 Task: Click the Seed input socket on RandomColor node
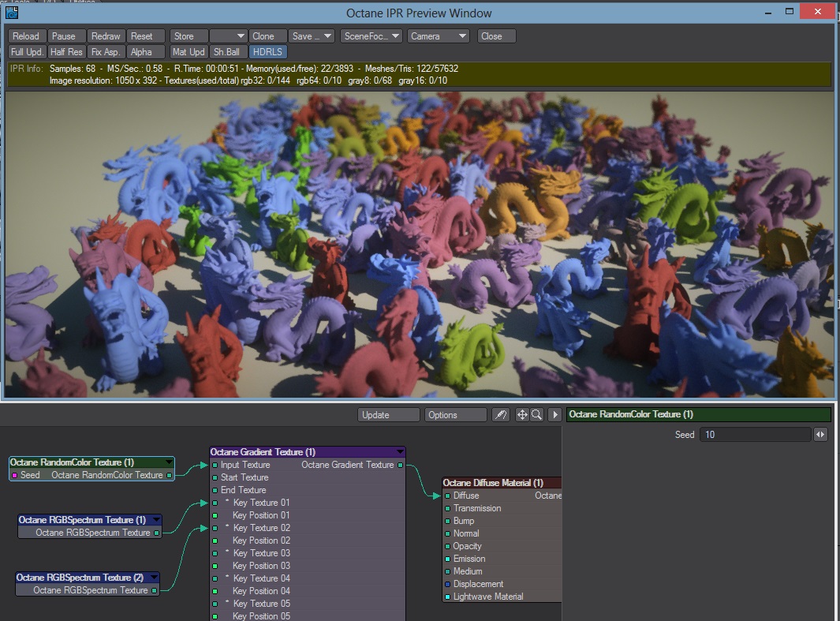coord(13,475)
